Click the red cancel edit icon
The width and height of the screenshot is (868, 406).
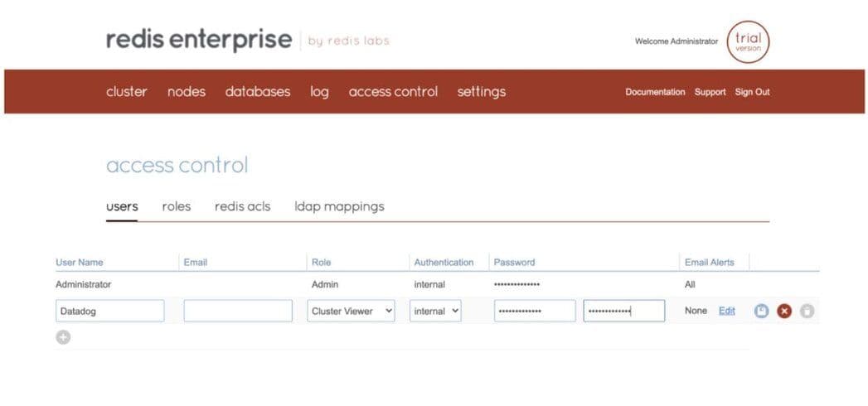[784, 312]
